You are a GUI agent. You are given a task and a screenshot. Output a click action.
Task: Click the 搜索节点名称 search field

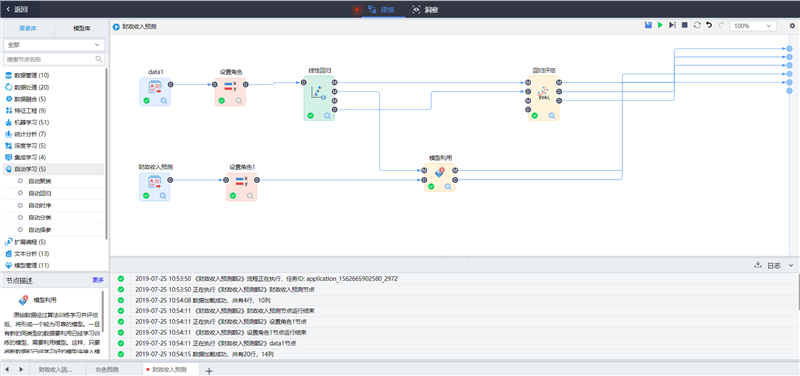click(x=54, y=59)
